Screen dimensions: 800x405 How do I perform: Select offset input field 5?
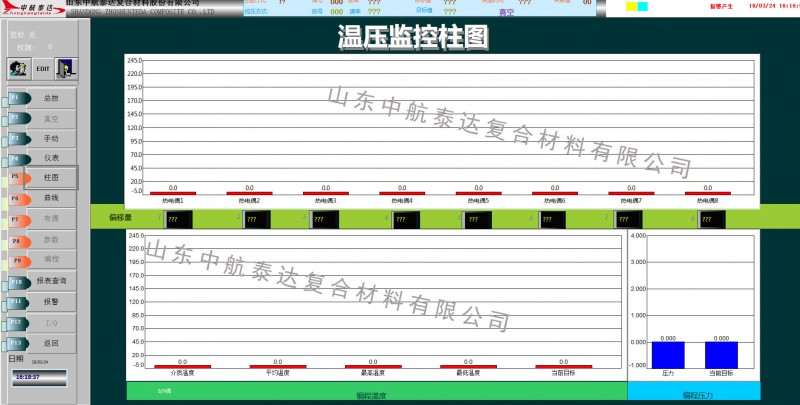pos(478,220)
